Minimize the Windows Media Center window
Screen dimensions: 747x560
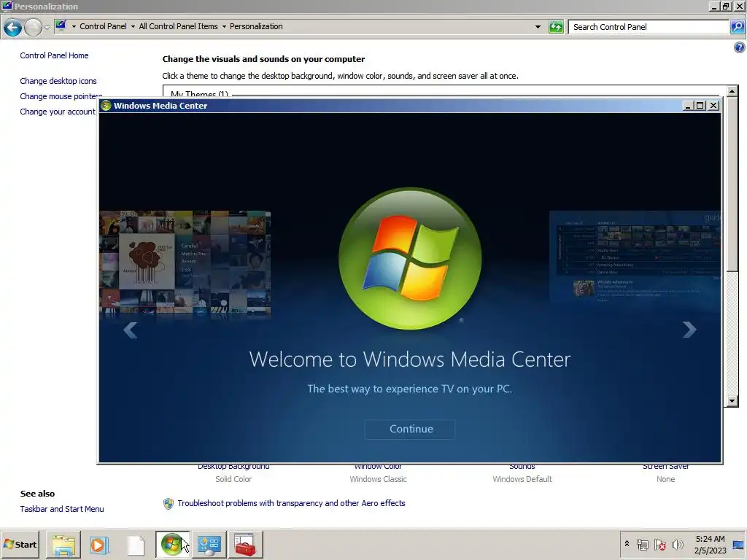pos(687,106)
